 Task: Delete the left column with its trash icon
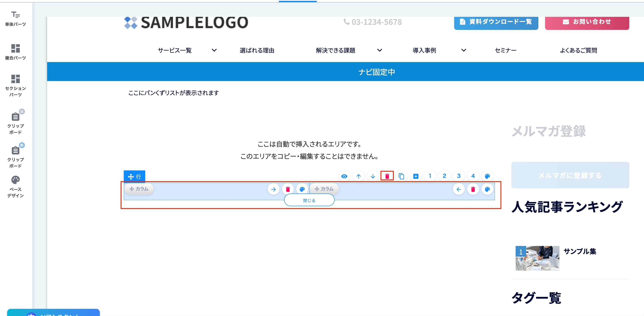pyautogui.click(x=288, y=189)
